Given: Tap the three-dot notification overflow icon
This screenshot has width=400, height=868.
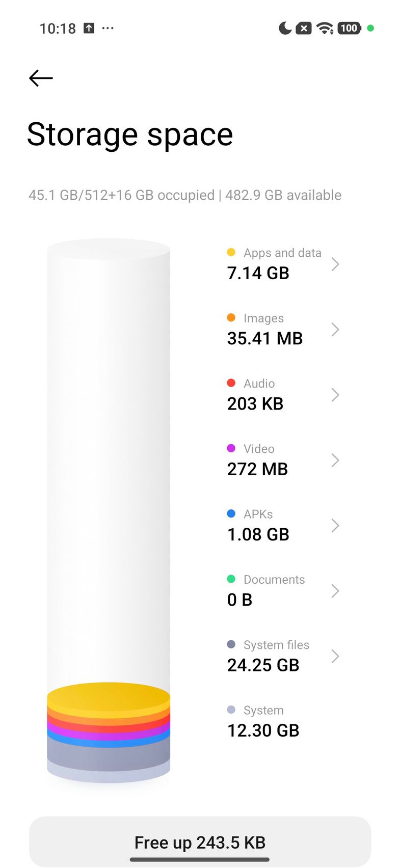Looking at the screenshot, I should pyautogui.click(x=108, y=28).
